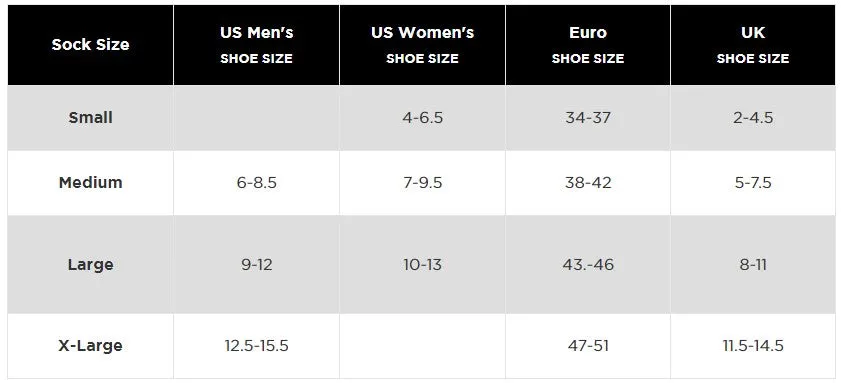The width and height of the screenshot is (841, 383).
Task: Click the 38-42 Euro size cell
Action: coord(588,182)
